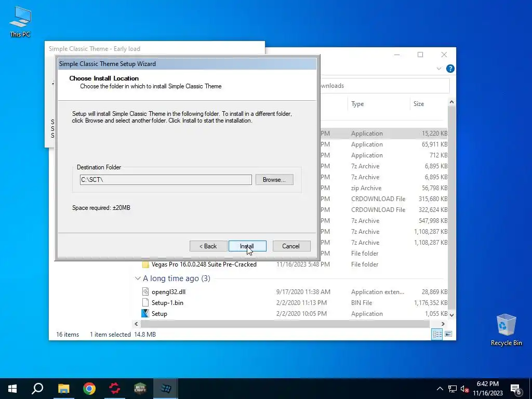Image resolution: width=532 pixels, height=399 pixels.
Task: Select Simple Classic Theme setup taskbar icon
Action: click(166, 389)
